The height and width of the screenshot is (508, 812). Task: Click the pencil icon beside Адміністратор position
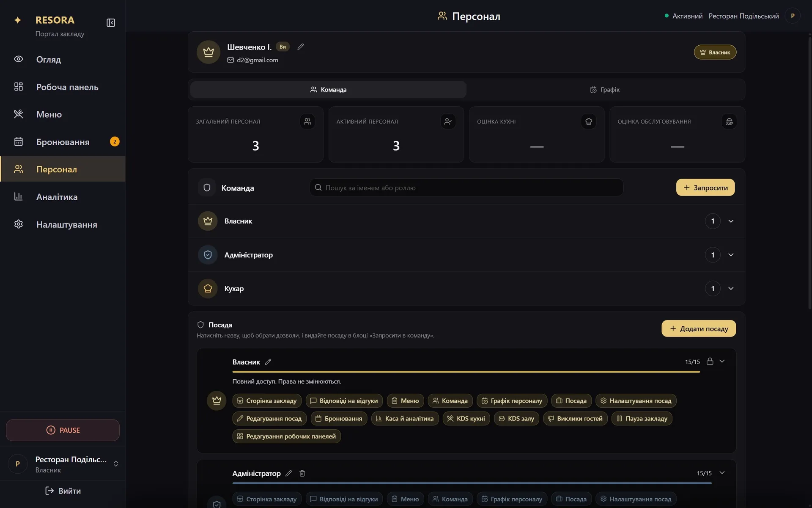[289, 473]
